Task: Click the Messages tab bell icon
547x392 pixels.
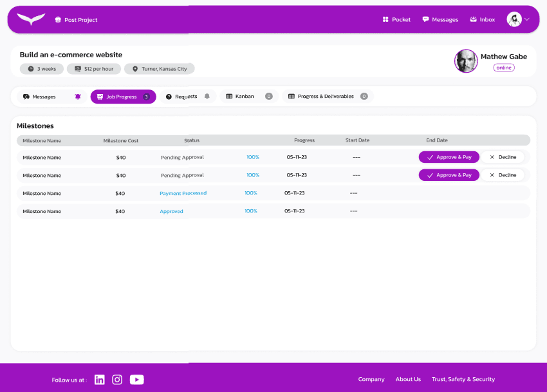Action: click(78, 97)
